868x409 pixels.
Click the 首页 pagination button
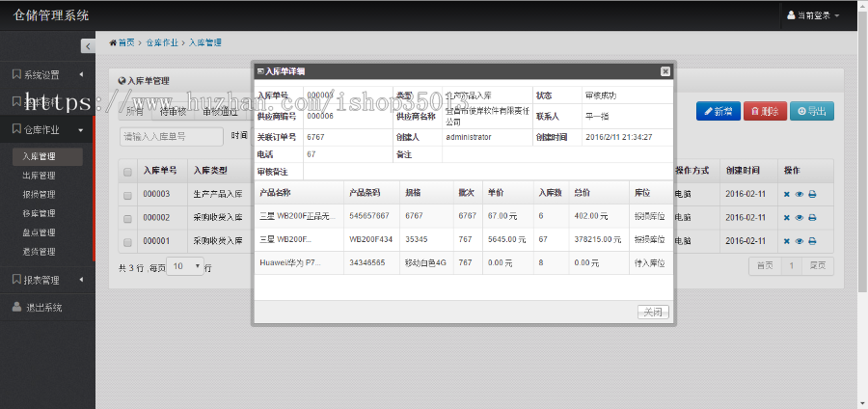pos(765,265)
